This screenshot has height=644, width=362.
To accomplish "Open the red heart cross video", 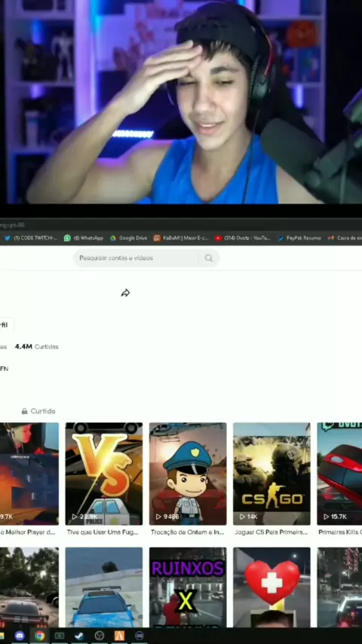I will coord(271,587).
